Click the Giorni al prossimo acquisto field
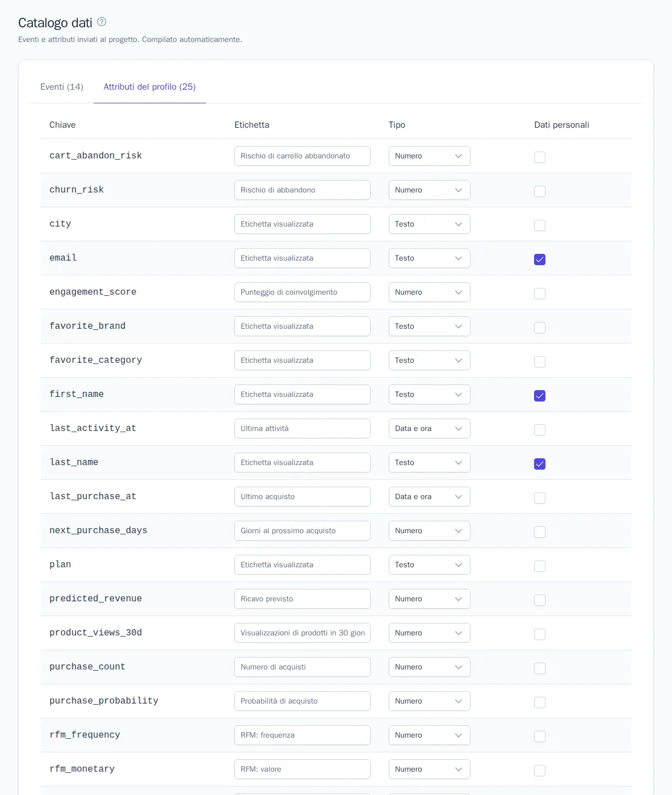Screen dimensions: 672x795 click(x=303, y=531)
